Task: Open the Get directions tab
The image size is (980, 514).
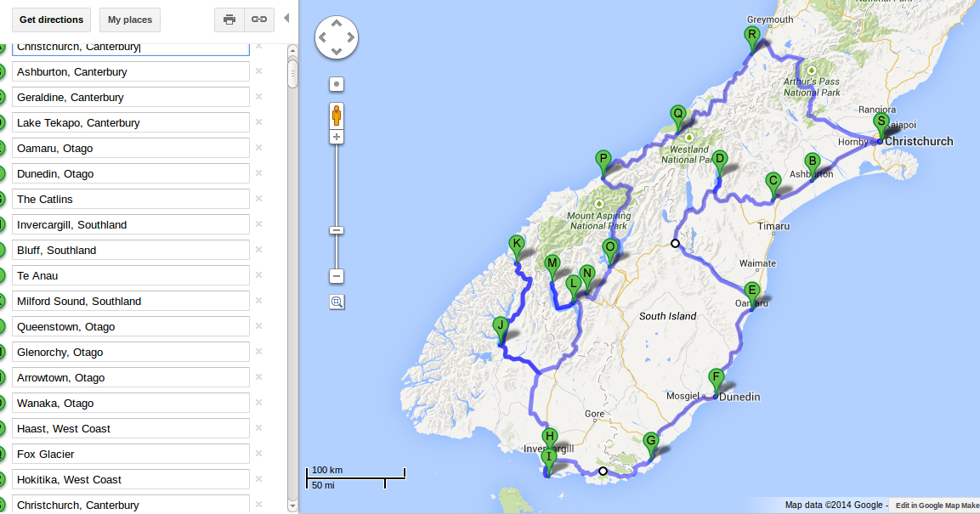Action: pyautogui.click(x=51, y=20)
